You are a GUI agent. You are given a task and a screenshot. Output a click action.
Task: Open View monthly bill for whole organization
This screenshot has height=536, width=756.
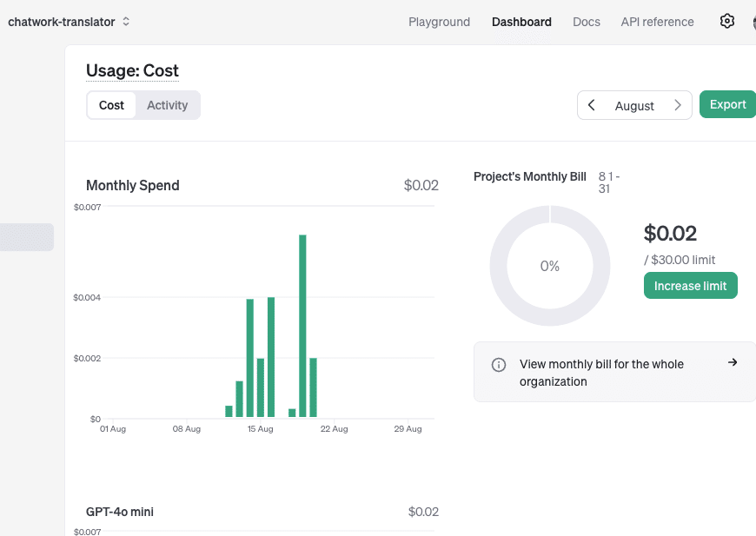coord(601,372)
